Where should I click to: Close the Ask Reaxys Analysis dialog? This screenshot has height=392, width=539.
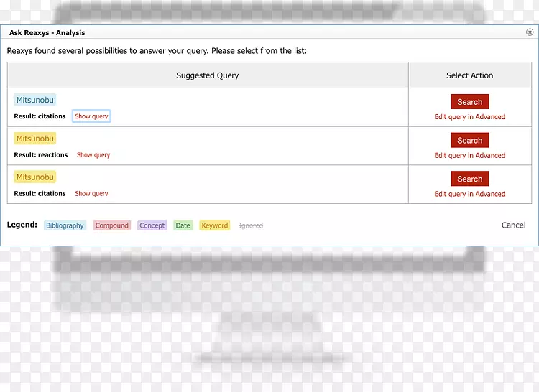(x=530, y=32)
